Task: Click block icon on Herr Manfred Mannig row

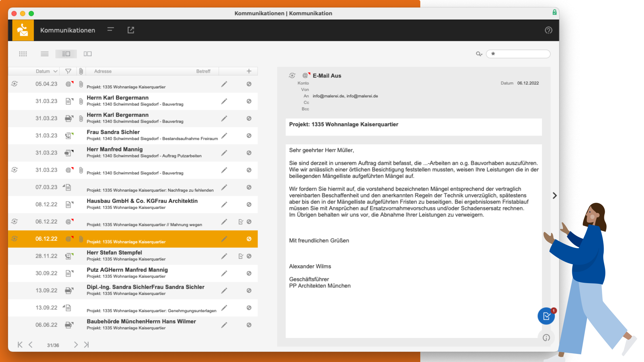Action: [249, 153]
